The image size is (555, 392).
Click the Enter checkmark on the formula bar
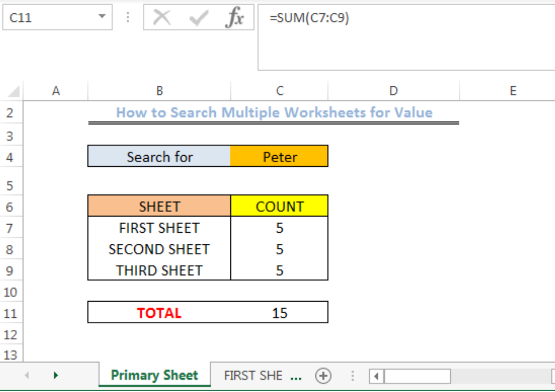pyautogui.click(x=198, y=17)
